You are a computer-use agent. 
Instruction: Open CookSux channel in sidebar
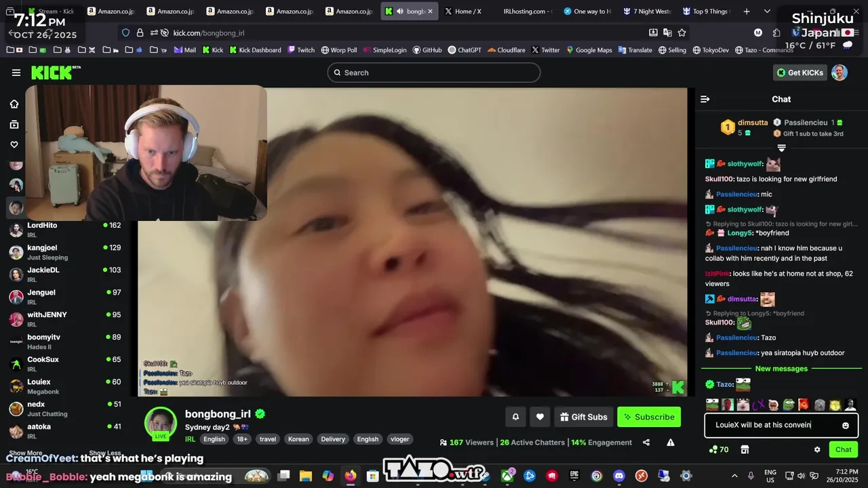[x=64, y=364]
